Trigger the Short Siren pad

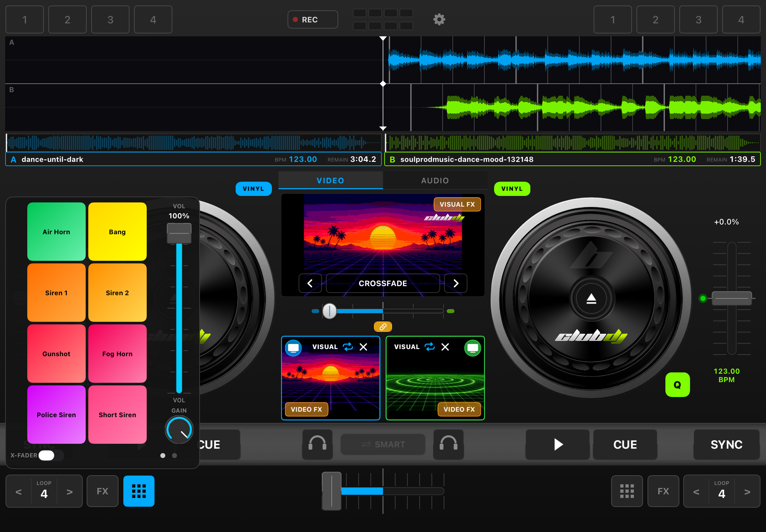[x=117, y=415]
